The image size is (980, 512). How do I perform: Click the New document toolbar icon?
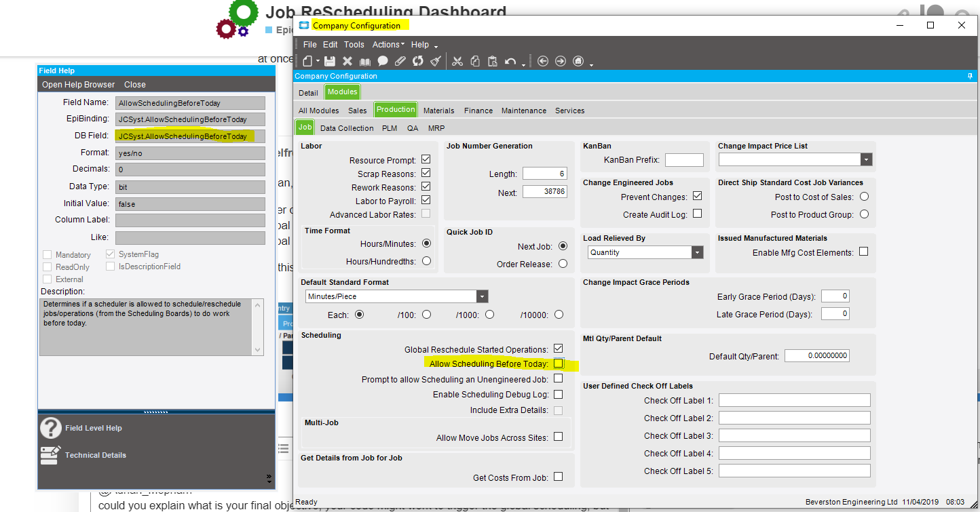point(307,61)
